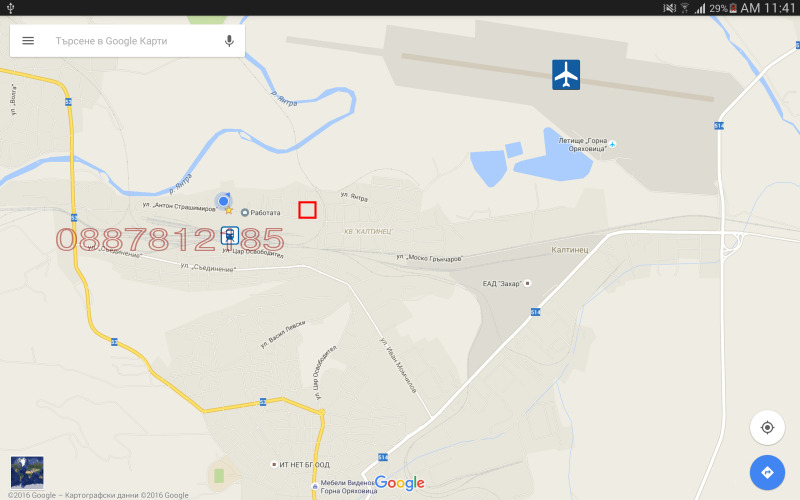Open the Работата place marker

click(x=261, y=212)
